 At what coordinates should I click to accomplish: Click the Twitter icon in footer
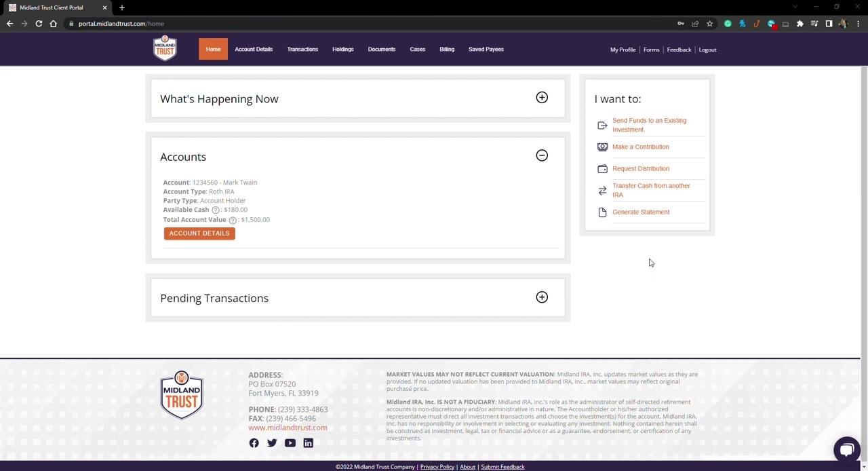(x=272, y=443)
